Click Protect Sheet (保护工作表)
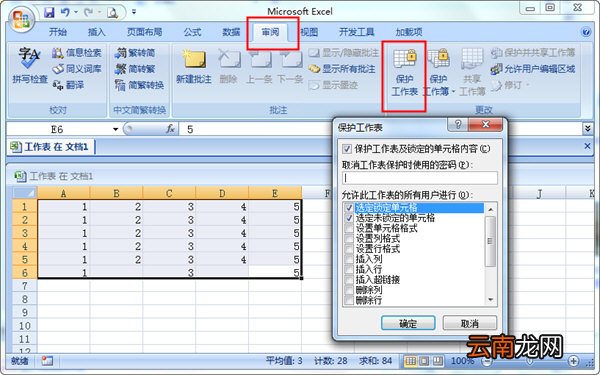600x375 pixels. (404, 72)
